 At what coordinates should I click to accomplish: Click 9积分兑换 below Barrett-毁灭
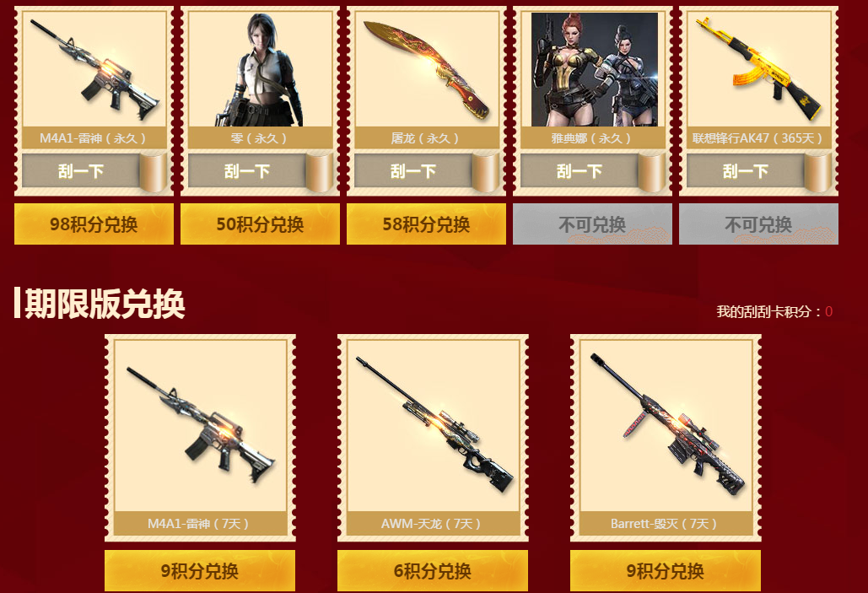pos(666,570)
